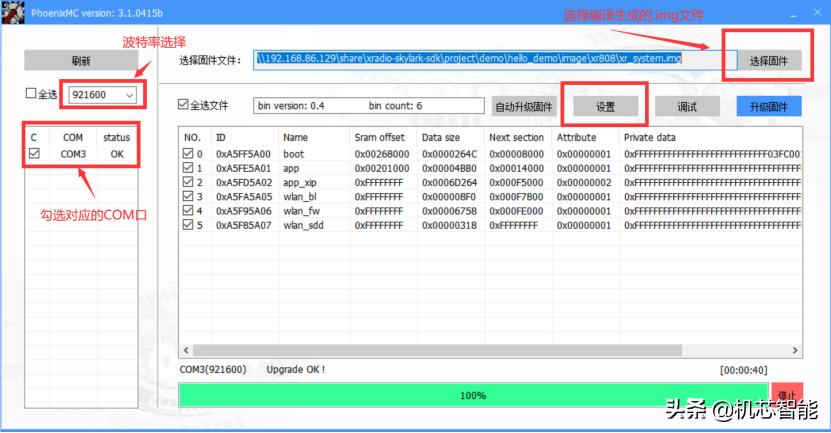
Task: Click the COM3(921600) status text
Action: pos(213,369)
